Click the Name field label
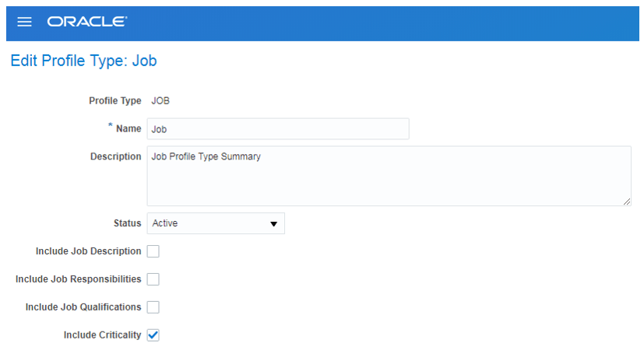644x354 pixels. tap(128, 129)
